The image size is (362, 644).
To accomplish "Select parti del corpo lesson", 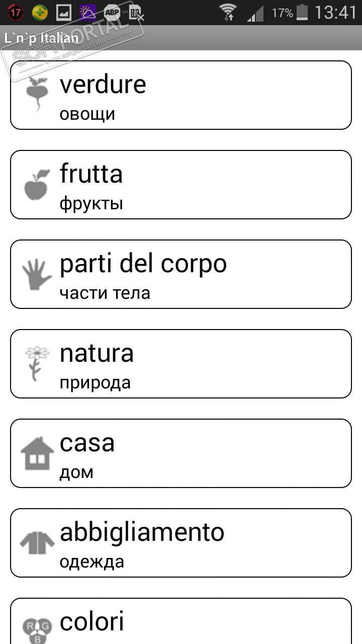I will [x=181, y=274].
